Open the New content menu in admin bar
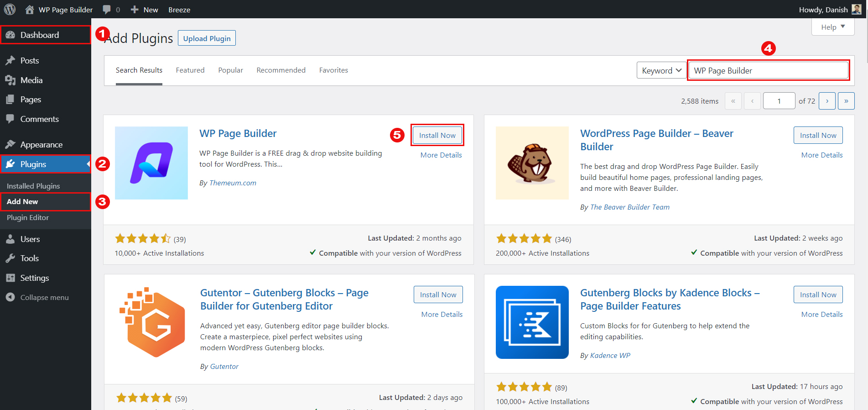Viewport: 868px width, 410px height. pyautogui.click(x=145, y=10)
